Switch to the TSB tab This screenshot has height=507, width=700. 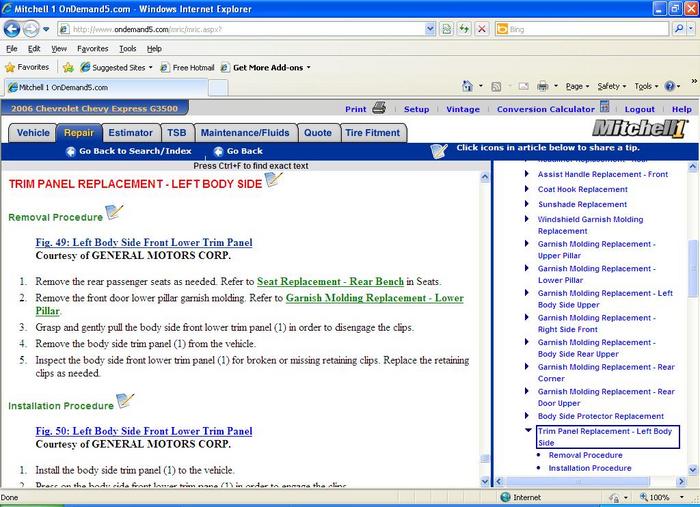coord(177,133)
